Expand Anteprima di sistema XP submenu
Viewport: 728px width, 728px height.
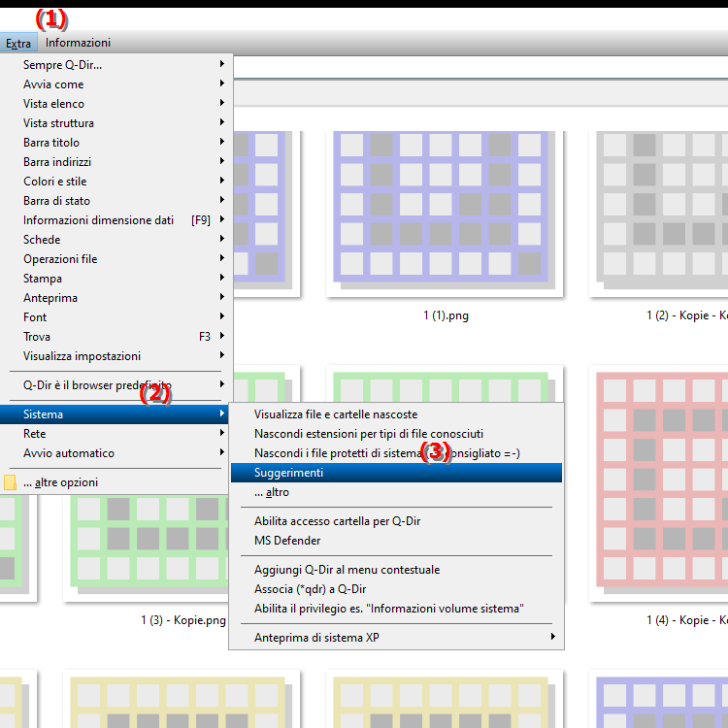point(396,638)
